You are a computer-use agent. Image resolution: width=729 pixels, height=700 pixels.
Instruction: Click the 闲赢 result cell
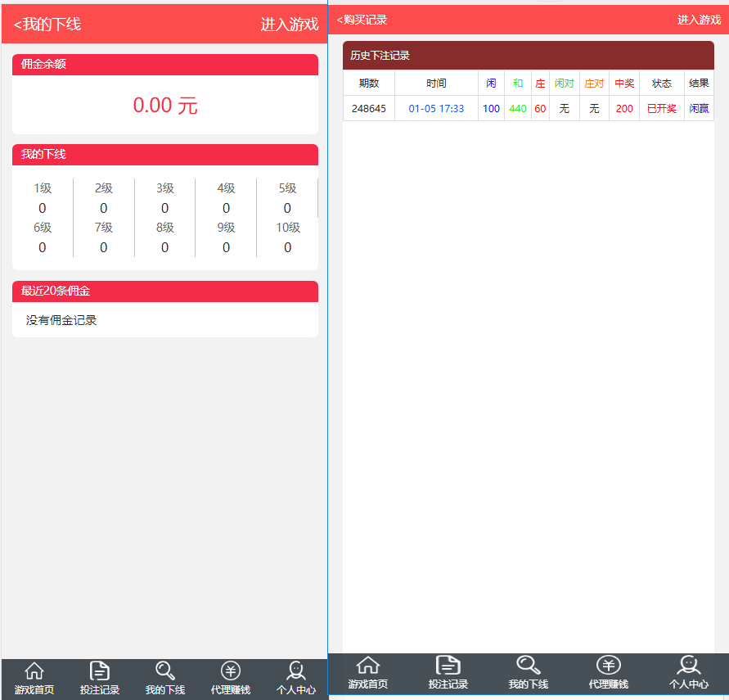(x=699, y=109)
